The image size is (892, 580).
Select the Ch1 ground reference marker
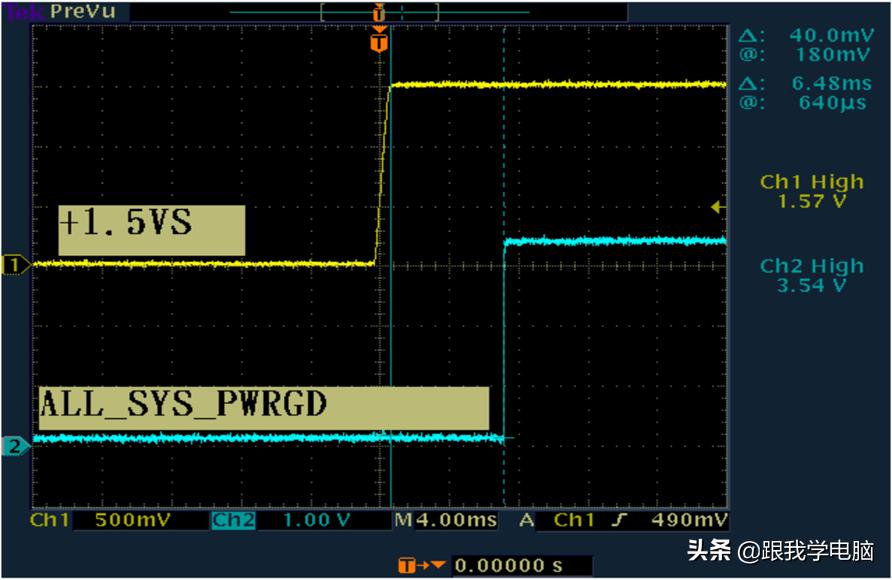coord(15,265)
